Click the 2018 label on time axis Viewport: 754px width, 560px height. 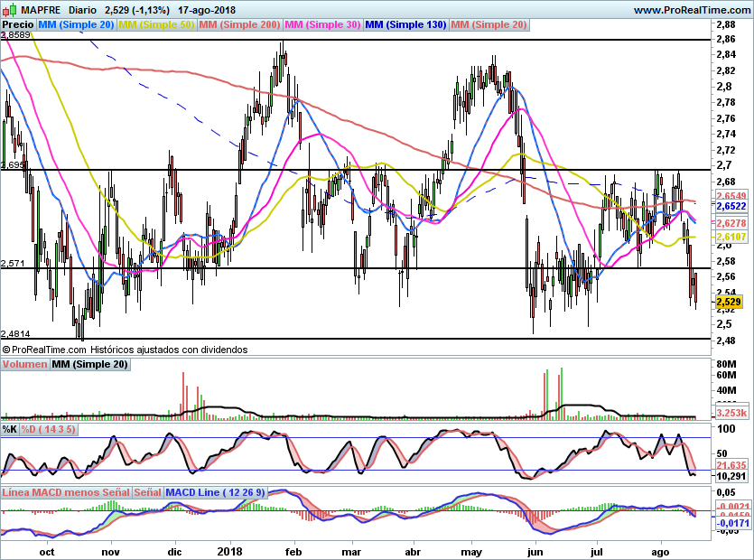click(230, 552)
